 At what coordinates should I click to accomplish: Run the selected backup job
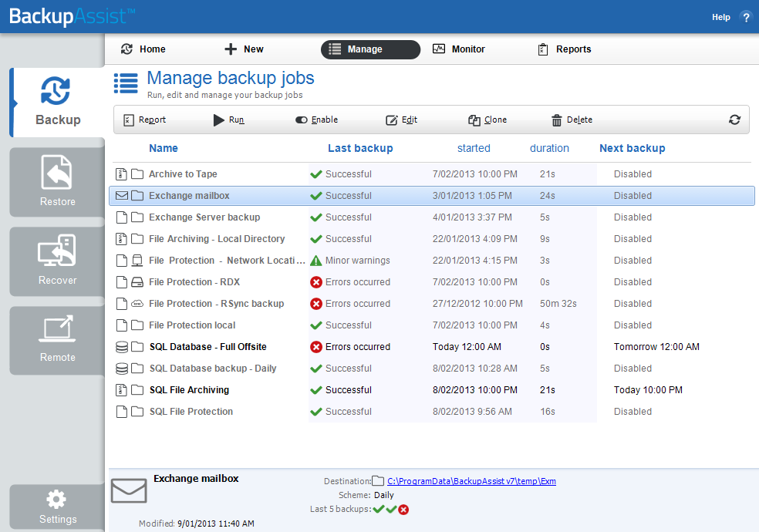(228, 120)
